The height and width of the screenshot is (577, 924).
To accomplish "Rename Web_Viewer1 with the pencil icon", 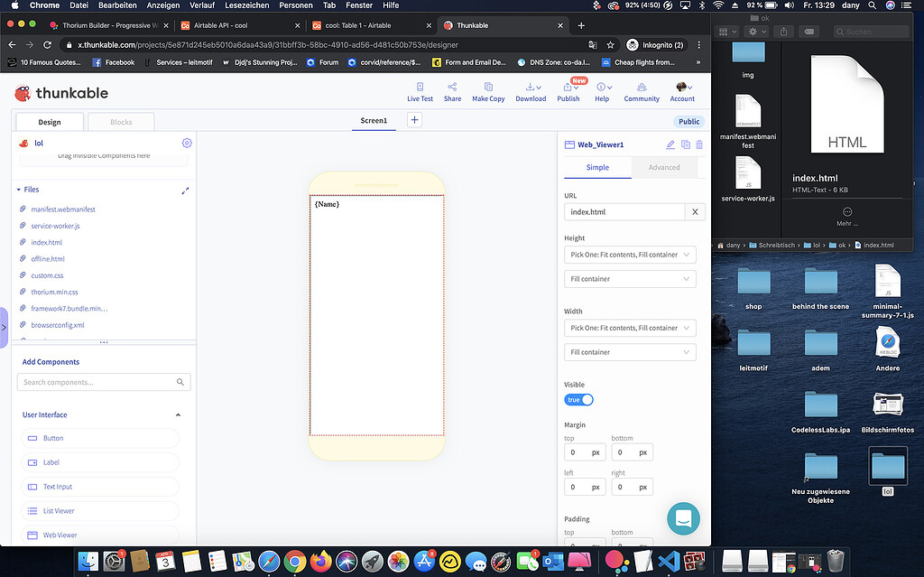I will 670,144.
